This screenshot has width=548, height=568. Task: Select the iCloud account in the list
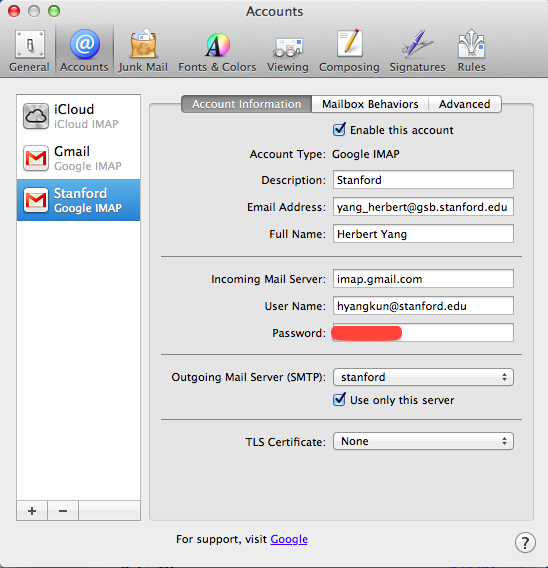click(x=79, y=116)
